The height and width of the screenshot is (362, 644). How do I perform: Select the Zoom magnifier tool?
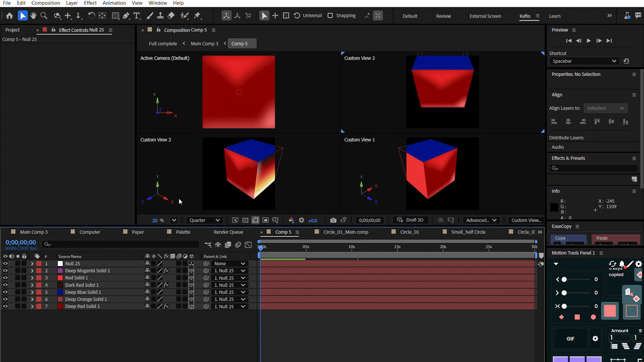click(x=44, y=16)
